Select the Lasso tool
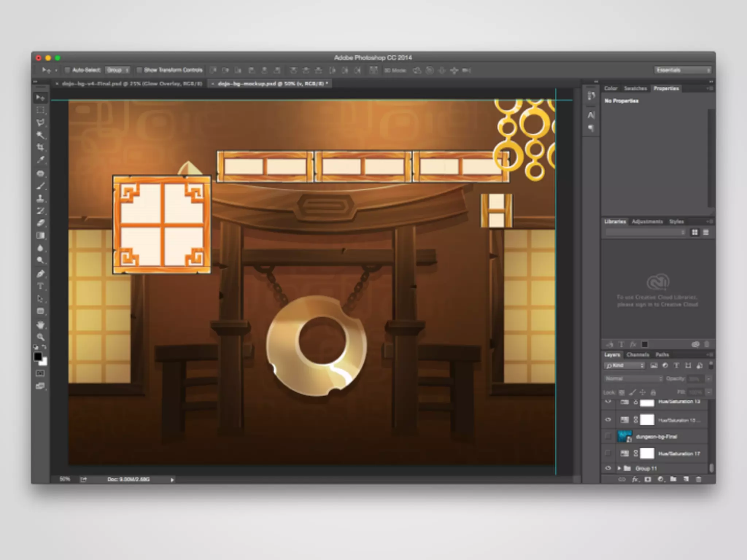Viewport: 747px width, 560px height. (40, 122)
